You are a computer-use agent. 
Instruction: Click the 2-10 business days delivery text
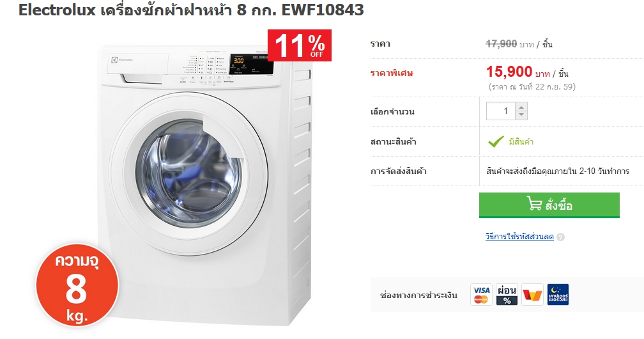pyautogui.click(x=557, y=171)
